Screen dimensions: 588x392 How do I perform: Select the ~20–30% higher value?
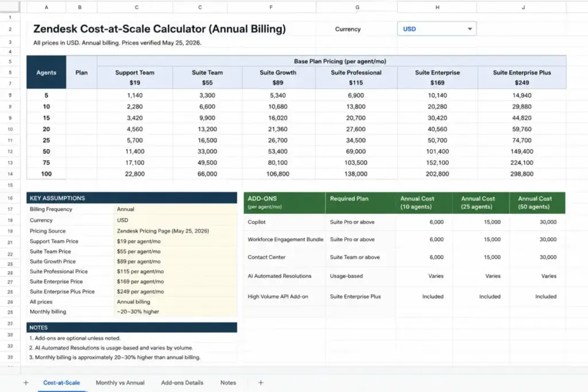pos(138,312)
